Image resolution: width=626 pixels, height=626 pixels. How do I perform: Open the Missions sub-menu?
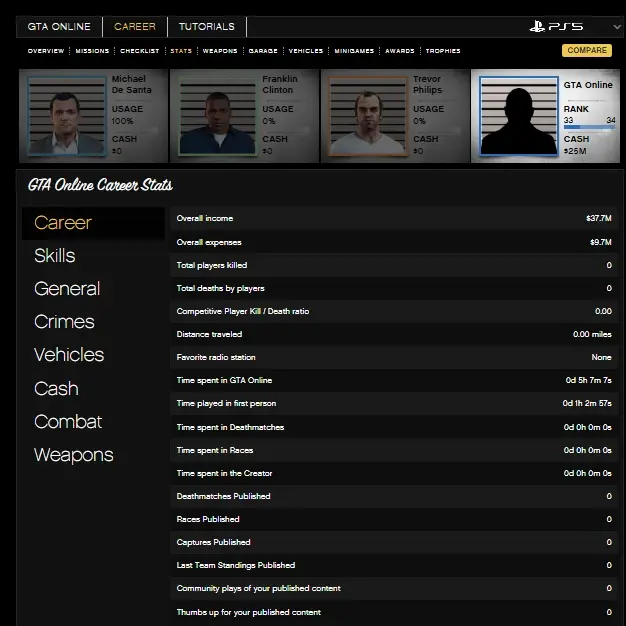coord(92,51)
